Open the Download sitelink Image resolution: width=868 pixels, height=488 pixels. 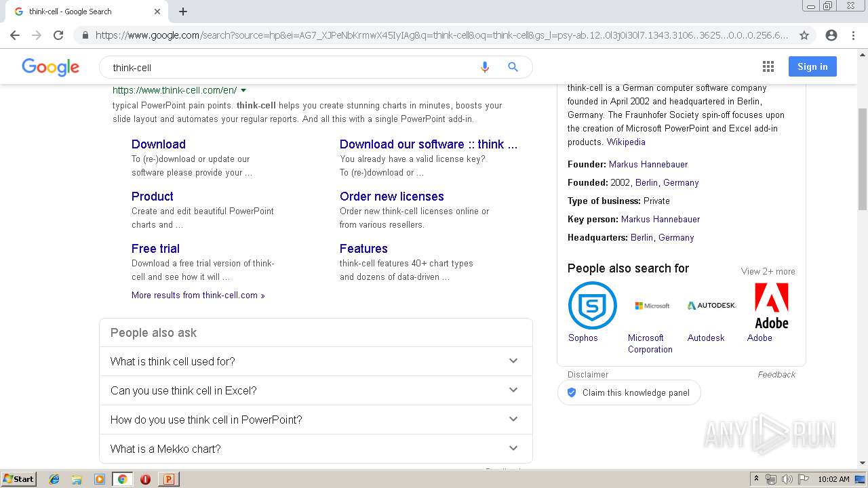point(159,144)
